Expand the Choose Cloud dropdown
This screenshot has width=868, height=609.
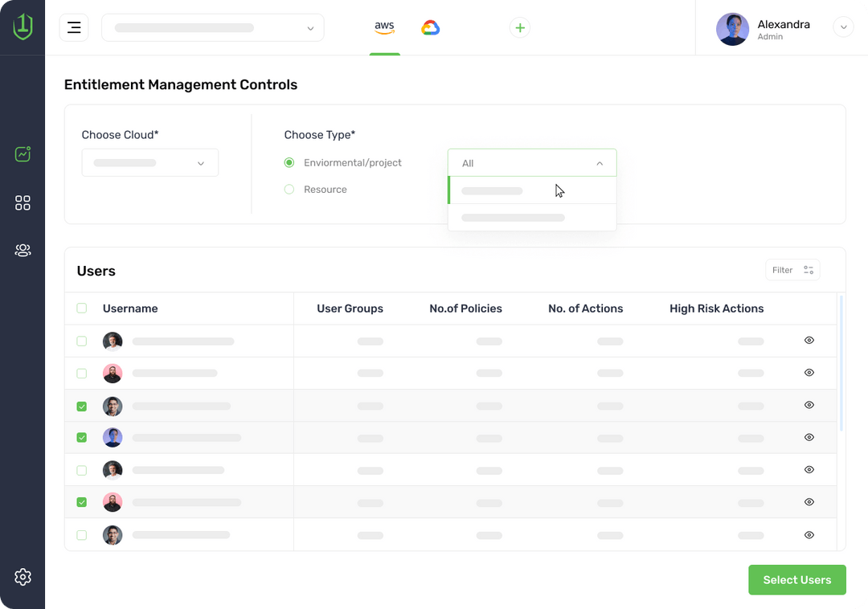click(150, 163)
